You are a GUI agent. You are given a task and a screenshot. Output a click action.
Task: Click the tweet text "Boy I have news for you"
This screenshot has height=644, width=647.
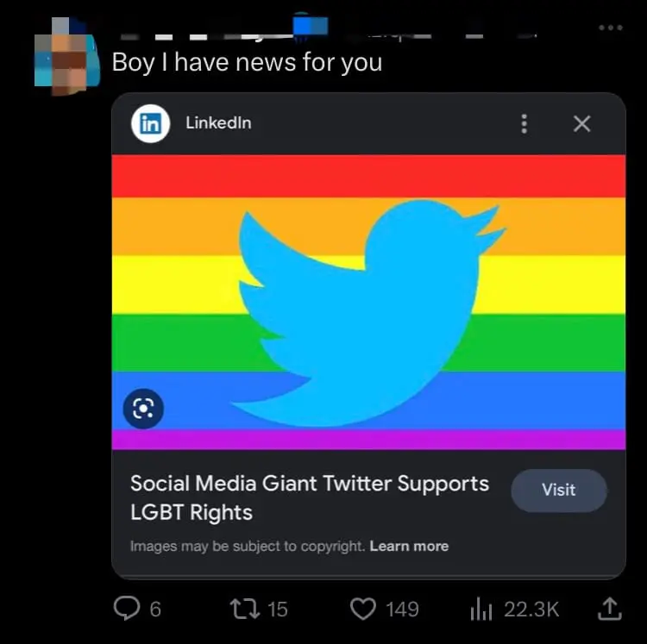point(247,63)
